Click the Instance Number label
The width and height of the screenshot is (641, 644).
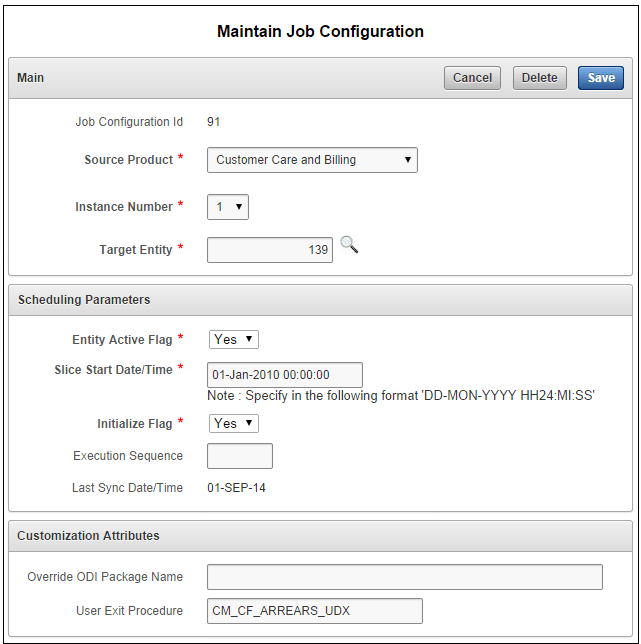(x=124, y=207)
